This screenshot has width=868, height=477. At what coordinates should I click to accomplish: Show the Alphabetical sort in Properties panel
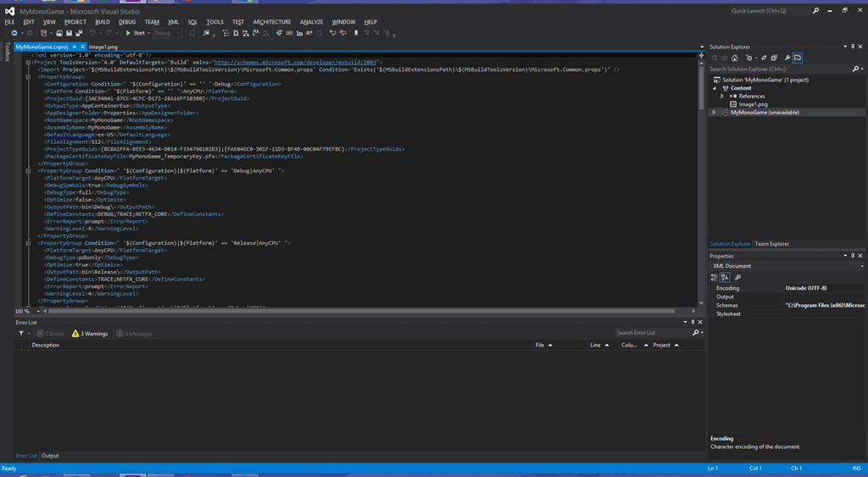[725, 277]
